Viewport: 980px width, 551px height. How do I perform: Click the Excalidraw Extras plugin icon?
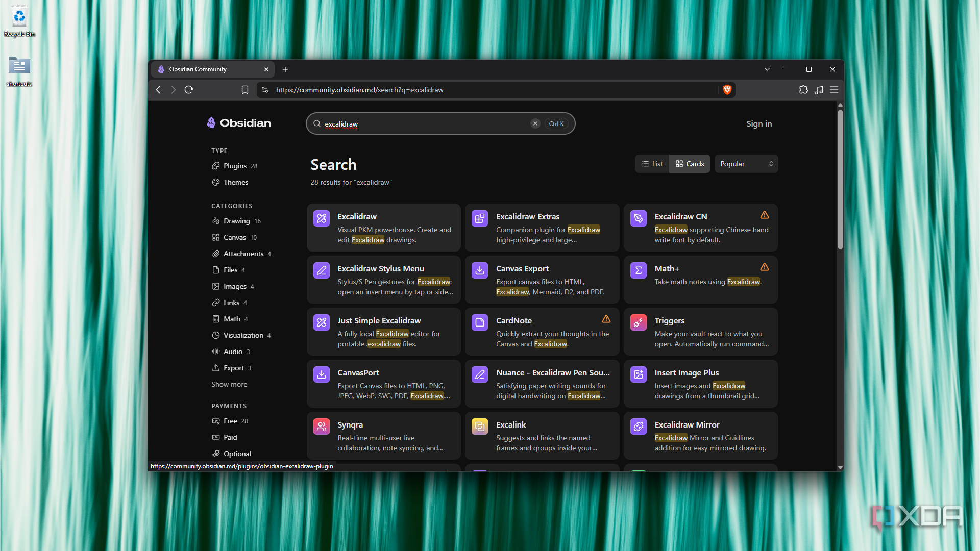[x=480, y=218]
